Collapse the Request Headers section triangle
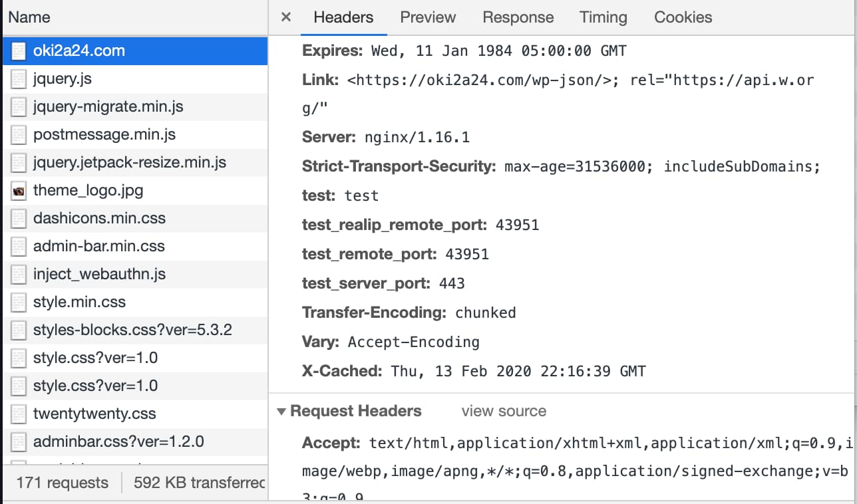 281,412
